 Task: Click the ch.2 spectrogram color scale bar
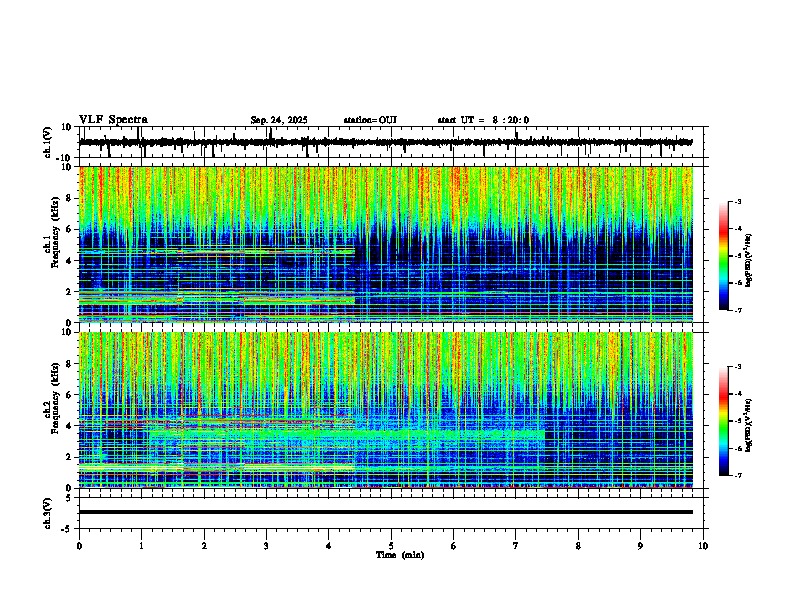(x=723, y=421)
